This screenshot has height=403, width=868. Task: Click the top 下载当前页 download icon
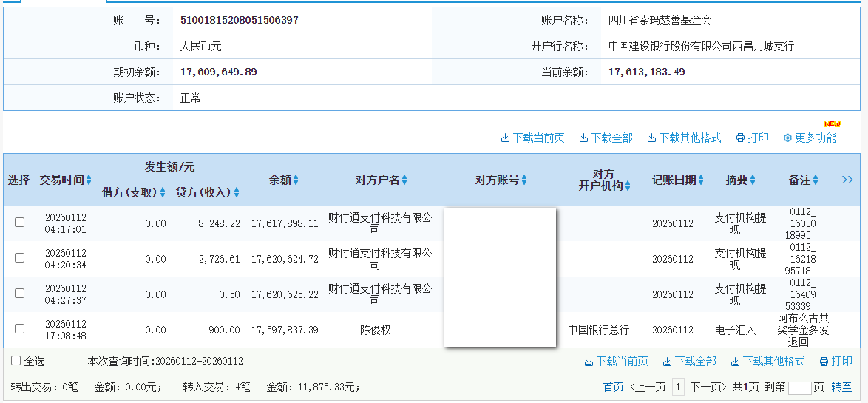tap(505, 138)
